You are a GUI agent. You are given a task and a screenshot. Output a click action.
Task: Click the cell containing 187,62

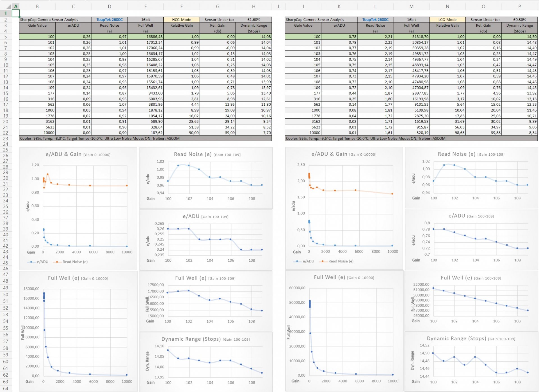click(145, 133)
